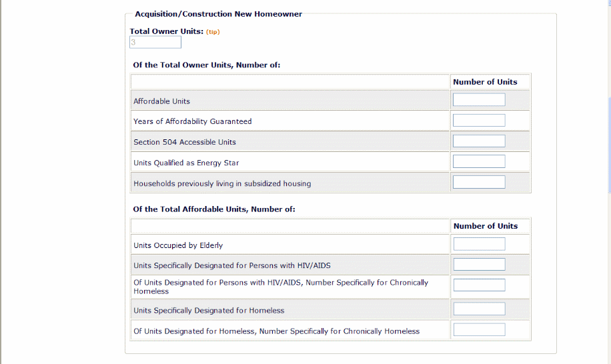Click the Homeless units Chronically Homeless number field
The width and height of the screenshot is (611, 364).
[479, 330]
